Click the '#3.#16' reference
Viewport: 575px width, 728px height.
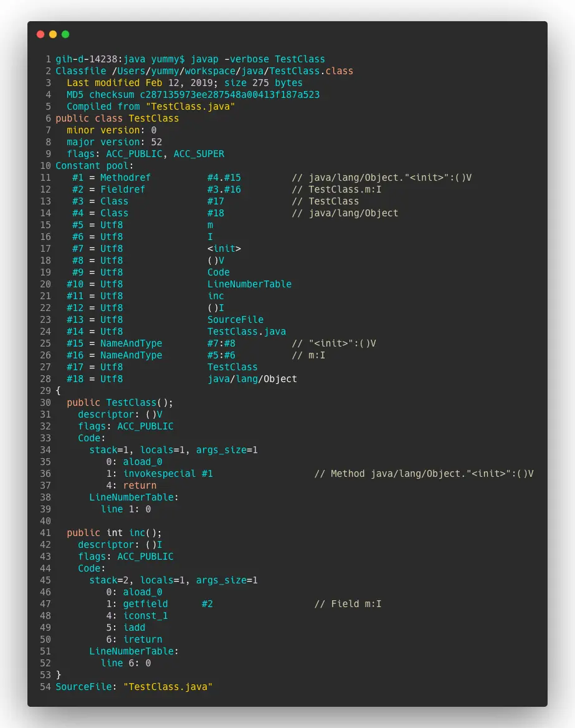(224, 189)
